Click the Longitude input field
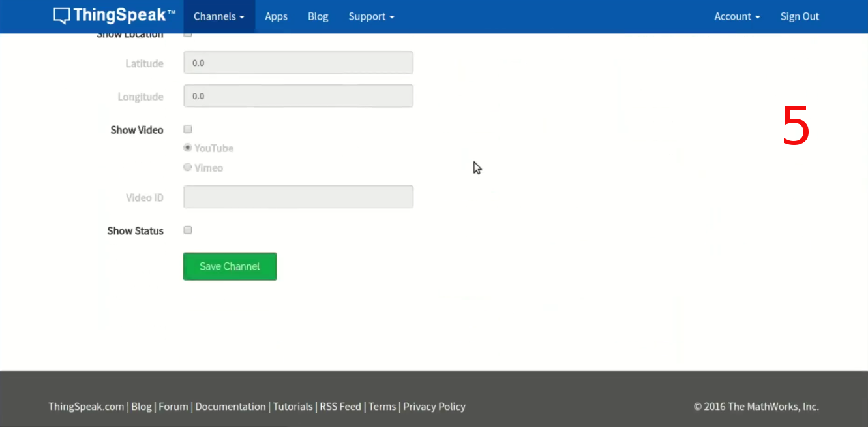The height and width of the screenshot is (427, 868). [298, 96]
